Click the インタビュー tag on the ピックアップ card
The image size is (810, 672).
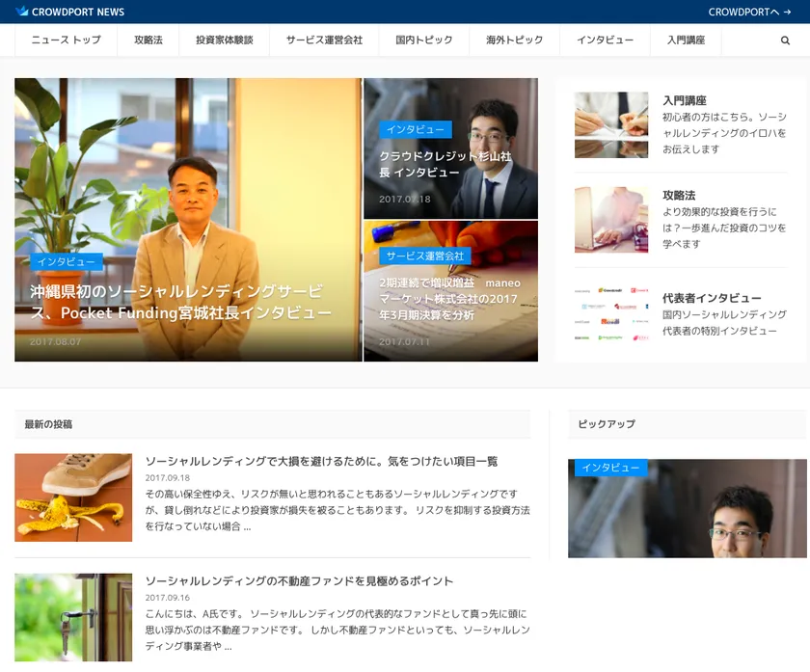coord(610,468)
